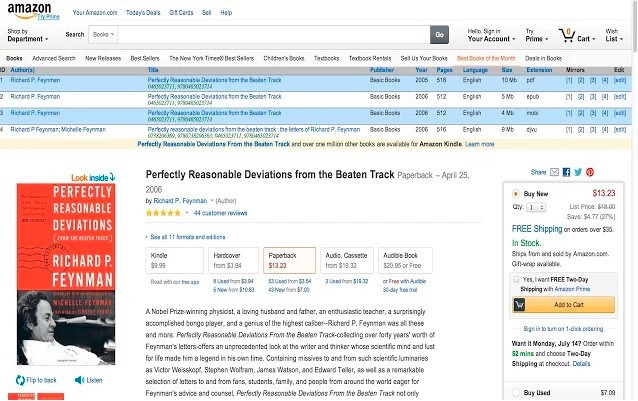Open the Advanced Search tab
638x401 pixels.
tap(54, 58)
